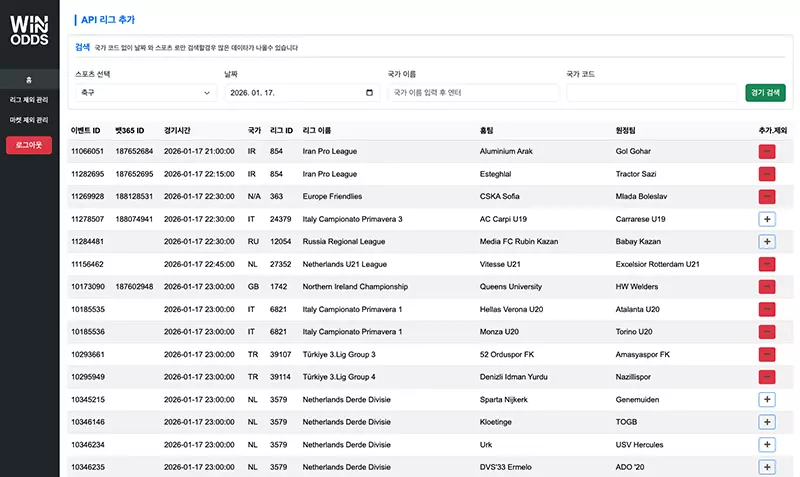Add the Kloetinge vs TOGB match
Image resolution: width=800 pixels, height=477 pixels.
coord(766,422)
